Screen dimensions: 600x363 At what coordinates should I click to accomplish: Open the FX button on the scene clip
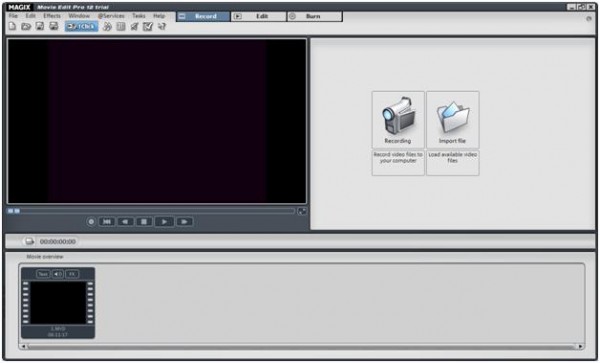point(72,274)
